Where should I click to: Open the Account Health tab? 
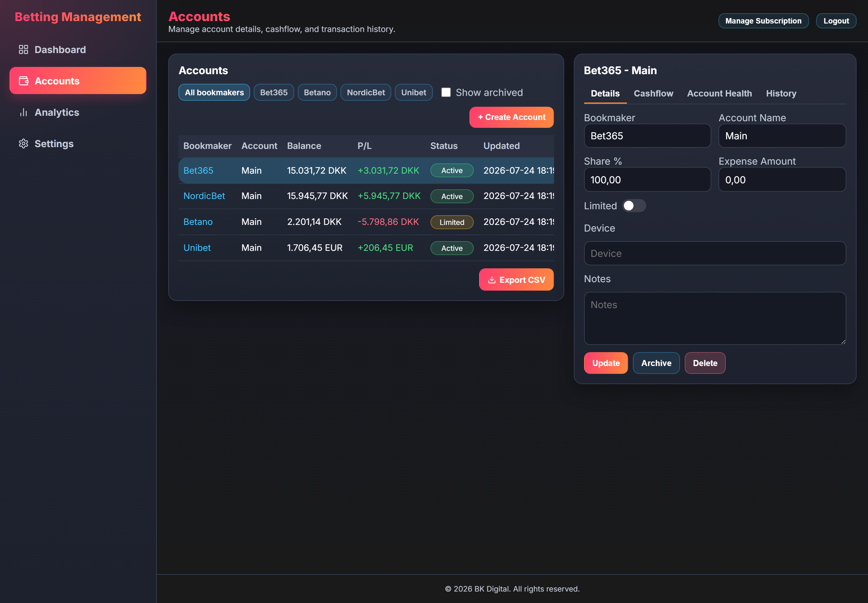coord(719,93)
